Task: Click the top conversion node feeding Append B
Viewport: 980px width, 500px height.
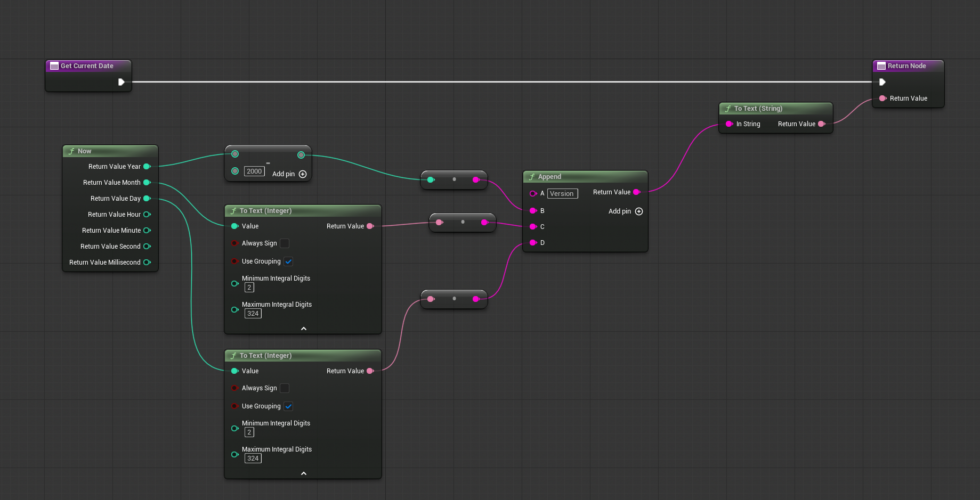Action: pyautogui.click(x=454, y=179)
